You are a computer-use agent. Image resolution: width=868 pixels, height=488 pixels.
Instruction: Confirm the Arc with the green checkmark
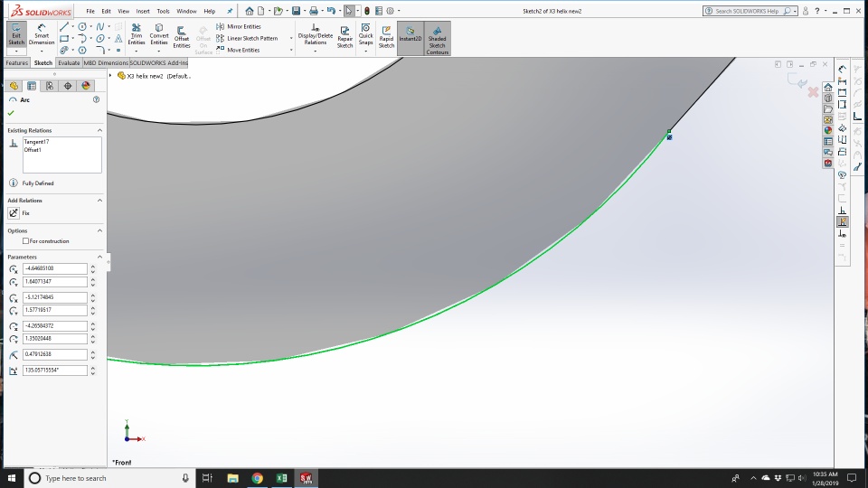[11, 113]
